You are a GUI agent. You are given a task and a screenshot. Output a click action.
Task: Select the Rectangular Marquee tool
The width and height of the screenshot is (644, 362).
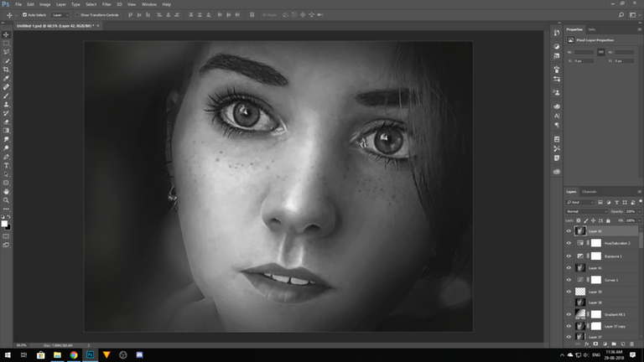pos(7,43)
